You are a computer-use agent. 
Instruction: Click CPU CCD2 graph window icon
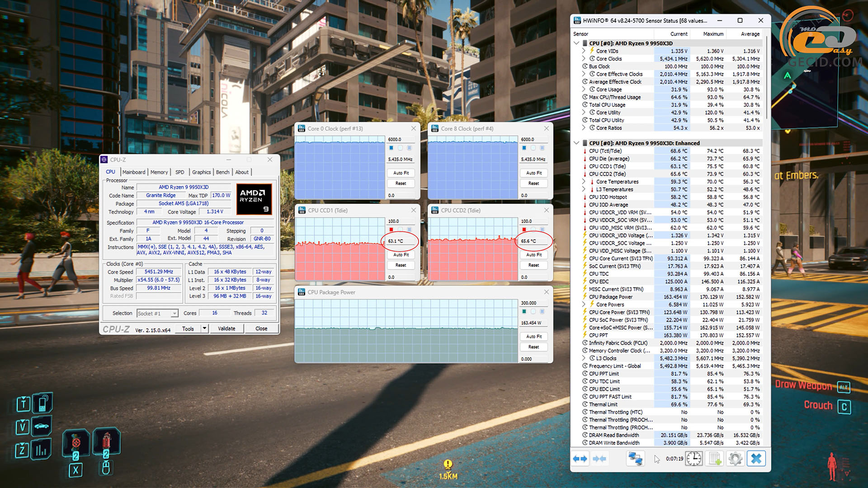pos(435,211)
